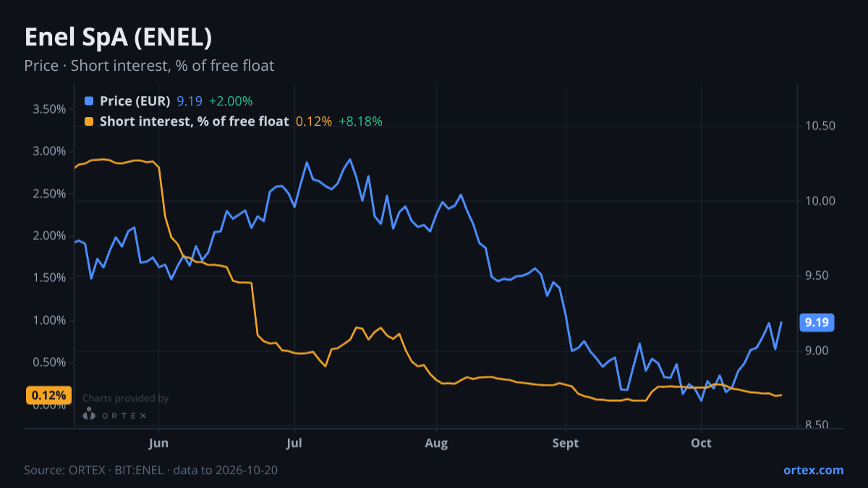Screen dimensions: 868x488
Task: Click the 2.50% left axis label
Action: pos(50,194)
